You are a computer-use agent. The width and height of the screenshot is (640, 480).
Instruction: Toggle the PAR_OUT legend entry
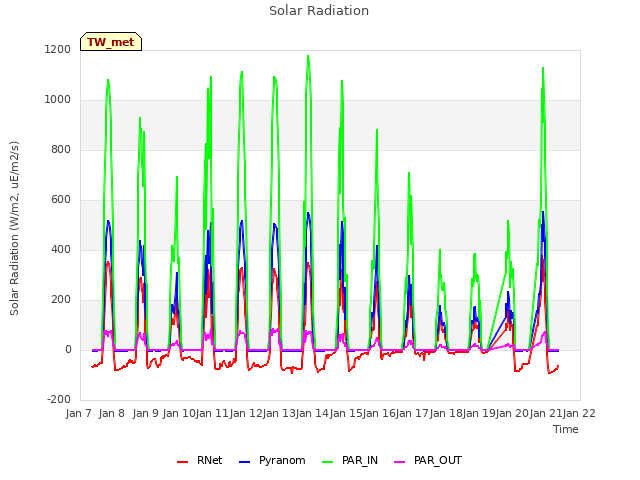pyautogui.click(x=428, y=460)
